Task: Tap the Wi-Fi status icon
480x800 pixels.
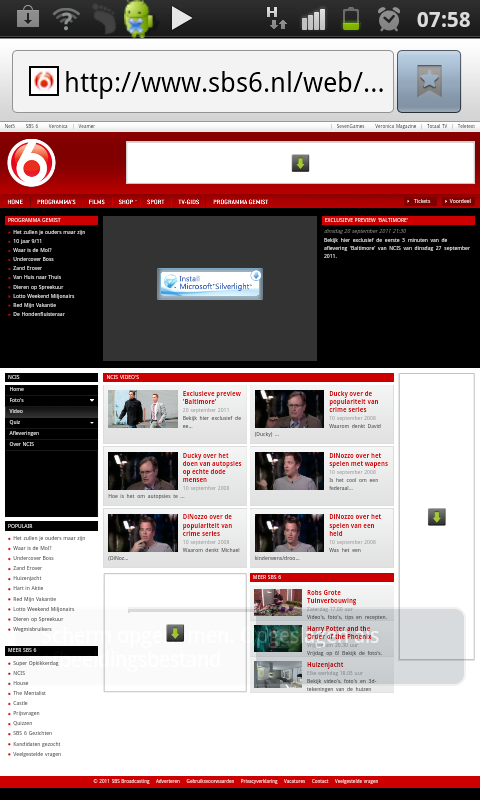Action: [66, 18]
